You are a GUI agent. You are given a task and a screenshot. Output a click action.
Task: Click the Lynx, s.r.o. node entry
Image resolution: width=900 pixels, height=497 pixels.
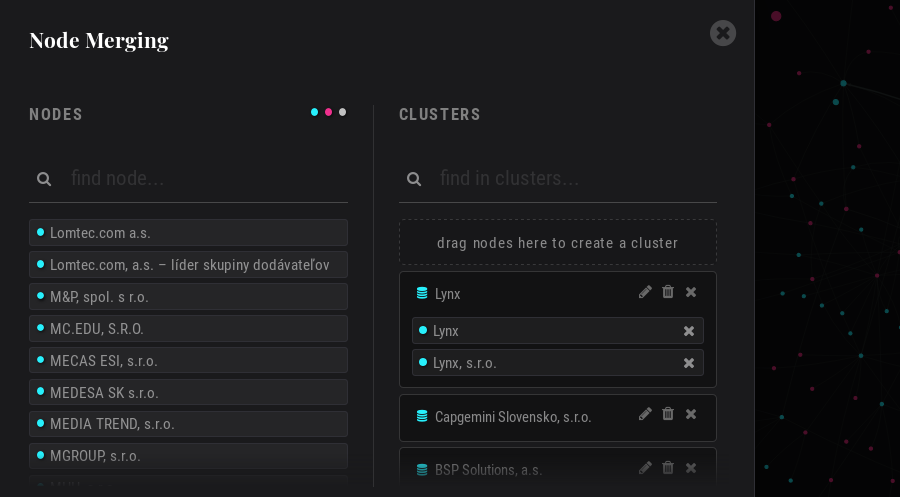(558, 363)
